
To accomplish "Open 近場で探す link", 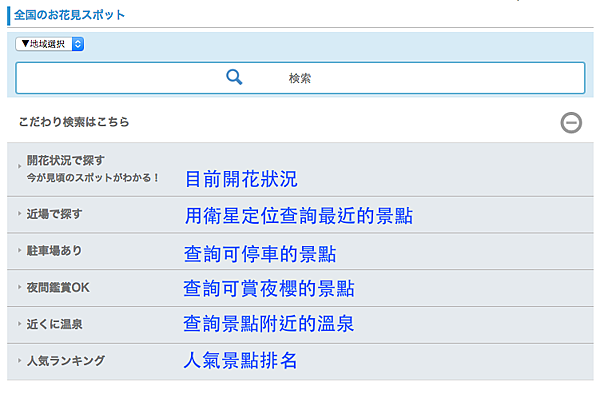I will [x=54, y=214].
